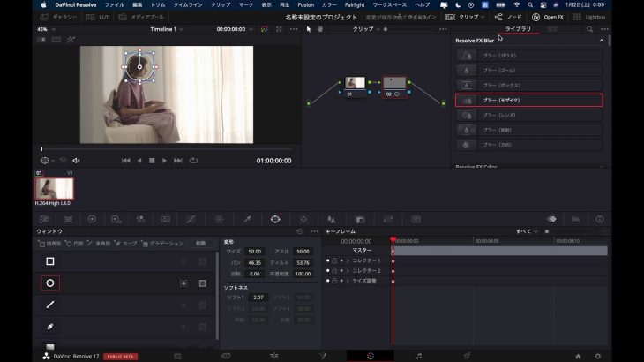This screenshot has width=644, height=362.
Task: Select the curve pen window shape
Action: [50, 327]
